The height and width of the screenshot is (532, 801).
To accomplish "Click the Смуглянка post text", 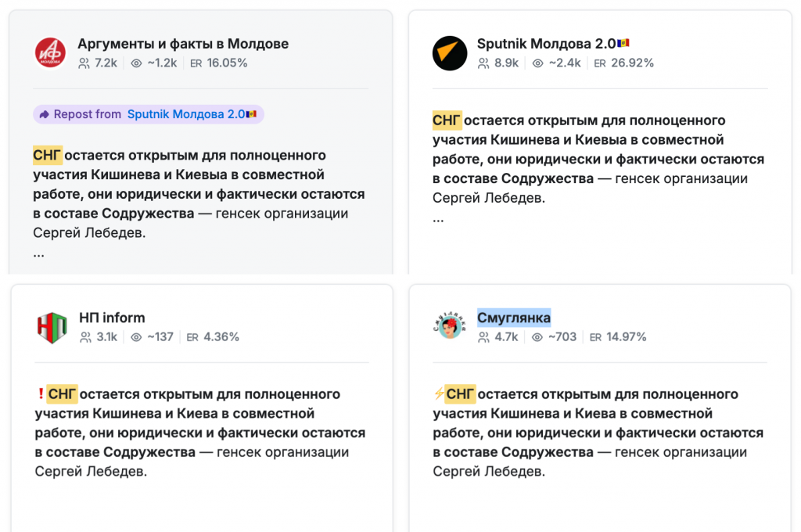I will (598, 433).
